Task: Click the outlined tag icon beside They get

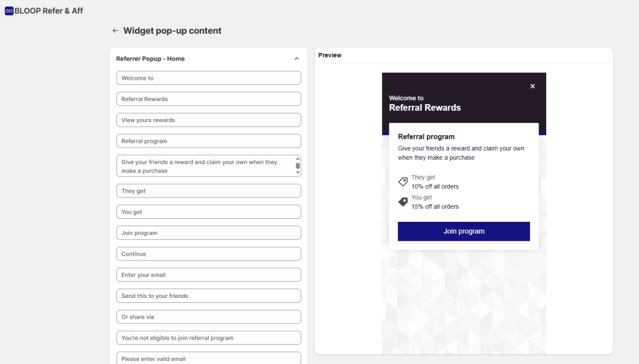Action: [402, 181]
